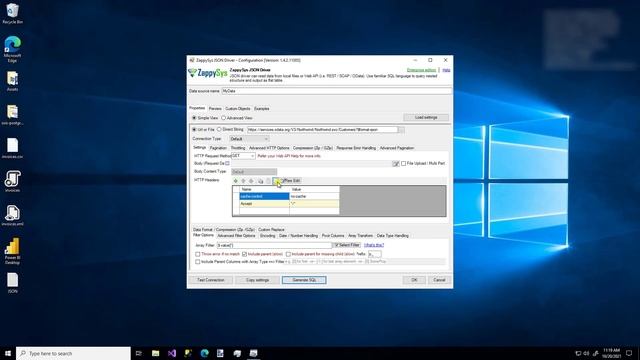Open the Advanced Filter Options tab
Viewport: 640px width, 360px height.
click(236, 236)
